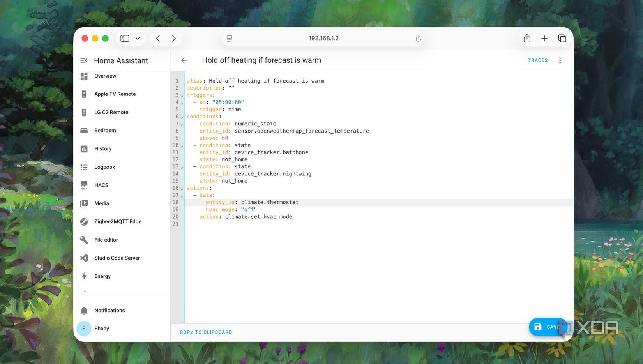643x364 pixels.
Task: Click the back arrow beside automation title
Action: point(184,60)
